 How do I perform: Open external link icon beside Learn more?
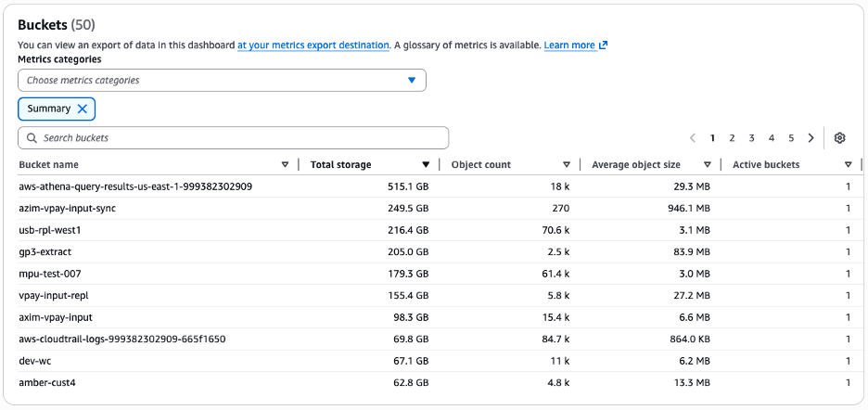[x=604, y=45]
